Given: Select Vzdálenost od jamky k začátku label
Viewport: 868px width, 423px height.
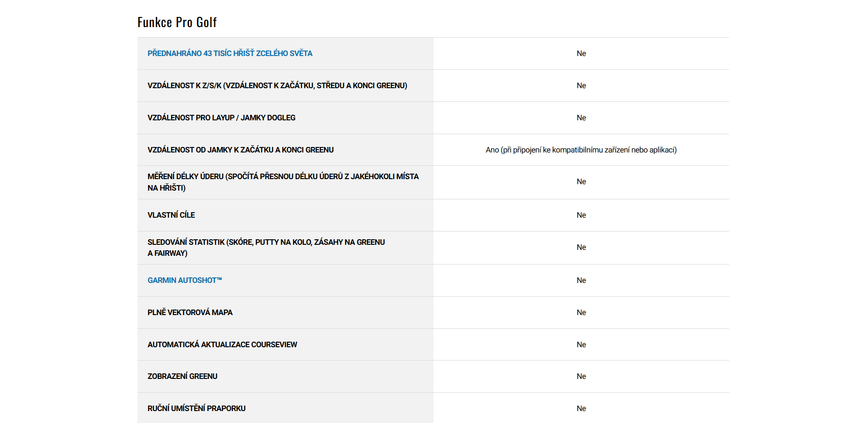Looking at the screenshot, I should click(x=240, y=150).
